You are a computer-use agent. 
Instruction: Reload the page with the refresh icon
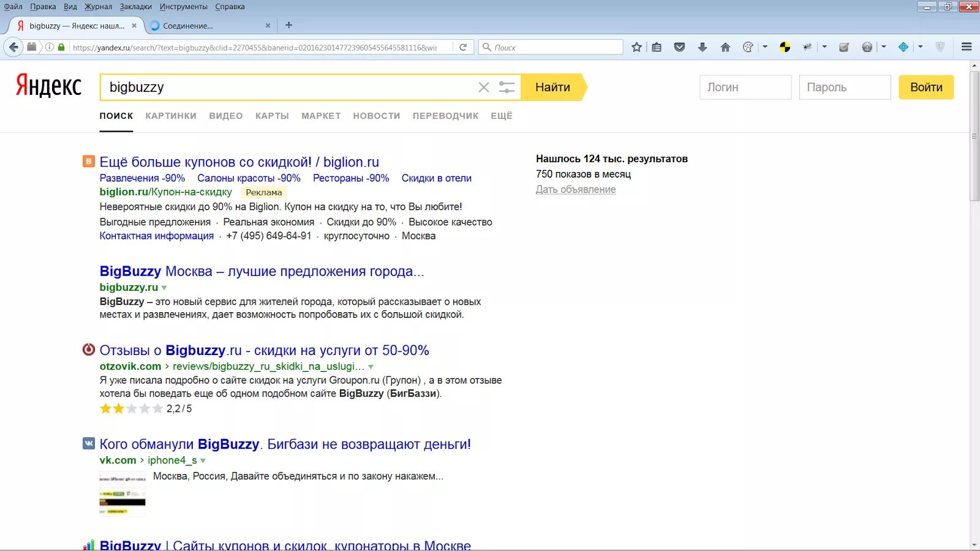pyautogui.click(x=463, y=47)
